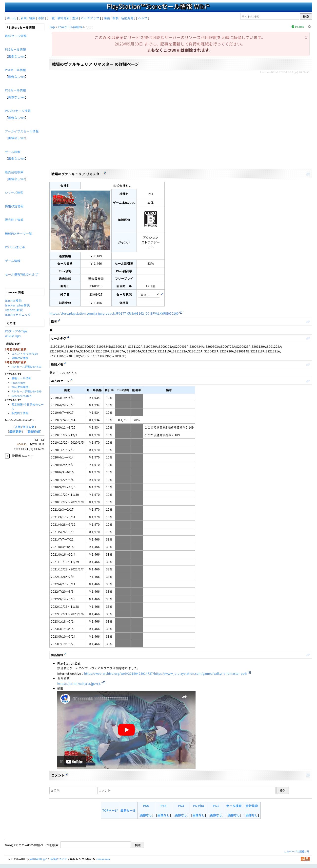The height and width of the screenshot is (868, 317).
Task: Click chain icon on 商品情報 heading
Action: tap(308, 655)
